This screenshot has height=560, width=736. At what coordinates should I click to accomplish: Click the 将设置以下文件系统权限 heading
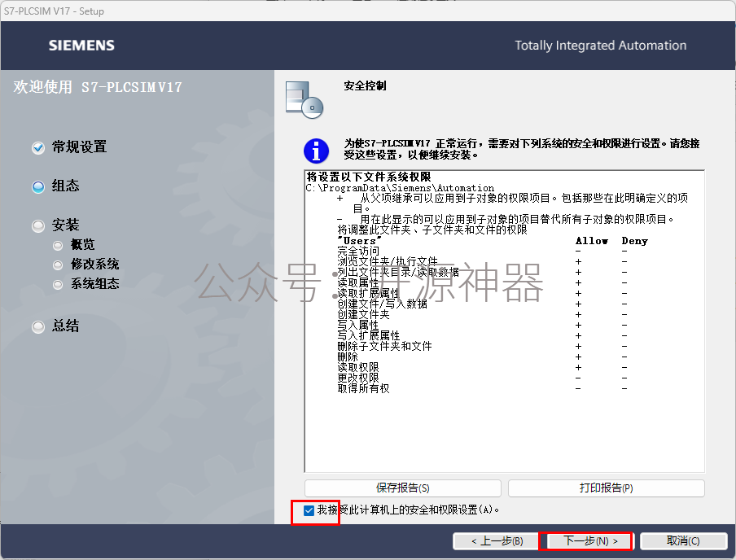[x=369, y=177]
